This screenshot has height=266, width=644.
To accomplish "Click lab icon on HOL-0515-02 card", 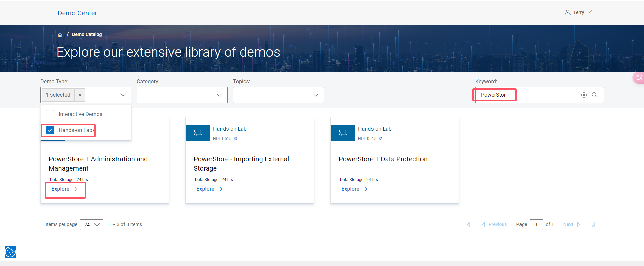I will (x=343, y=133).
